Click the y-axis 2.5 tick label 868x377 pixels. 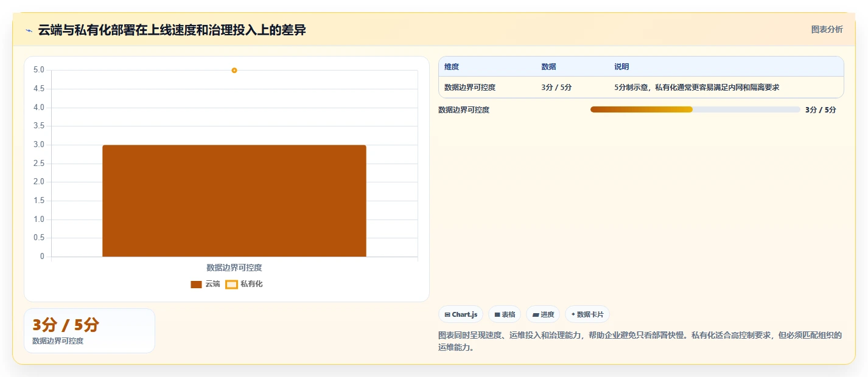[x=39, y=164]
